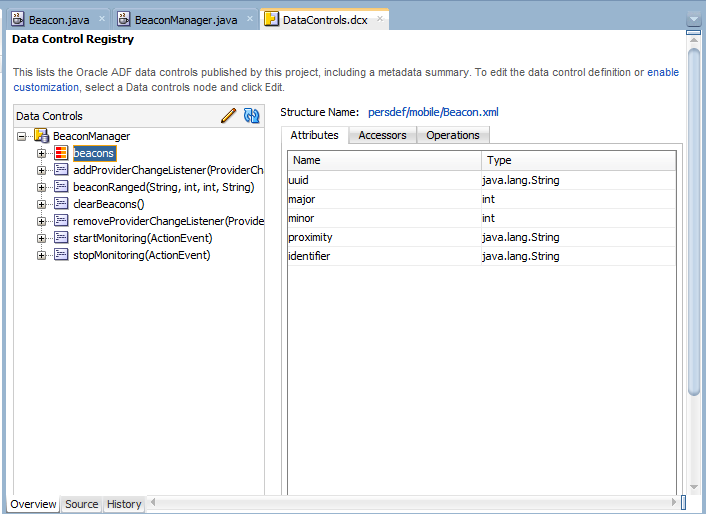706x514 pixels.
Task: Switch to the BeaconManager.java editor tab
Action: pyautogui.click(x=186, y=20)
